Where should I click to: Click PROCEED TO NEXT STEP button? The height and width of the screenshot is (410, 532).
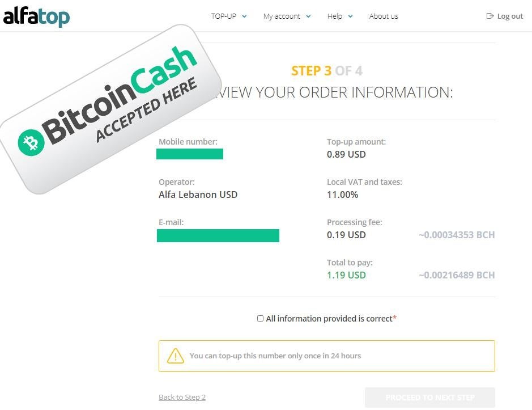click(x=430, y=398)
